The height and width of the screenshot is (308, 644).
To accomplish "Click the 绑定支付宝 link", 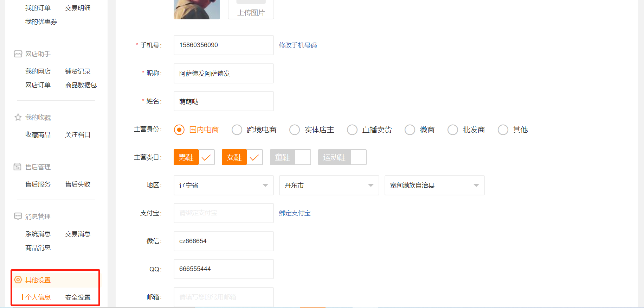I will tap(295, 213).
